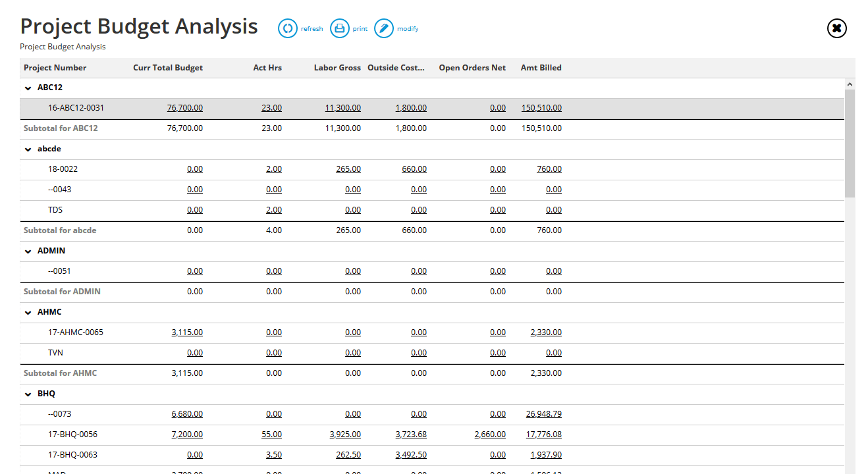The width and height of the screenshot is (868, 474).
Task: Collapse the ADMIN project group
Action: tap(28, 250)
